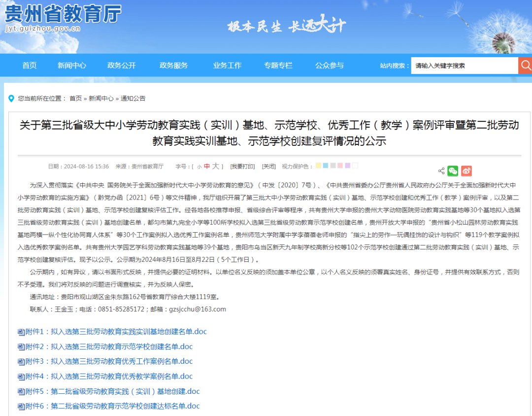Pick the yellow eye-protection color swatch
532x416 pixels.
coord(318,166)
